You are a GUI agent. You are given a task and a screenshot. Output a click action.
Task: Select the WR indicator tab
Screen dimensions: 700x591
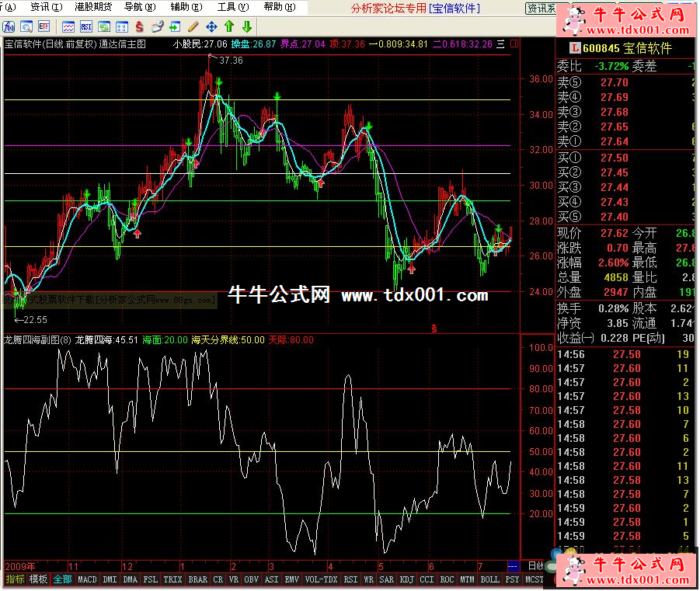(368, 579)
